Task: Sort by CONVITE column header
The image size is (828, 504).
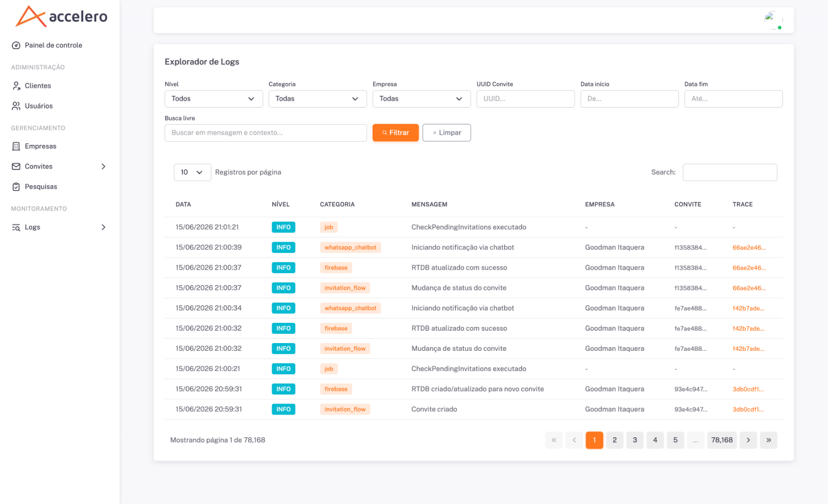Action: [x=688, y=205]
